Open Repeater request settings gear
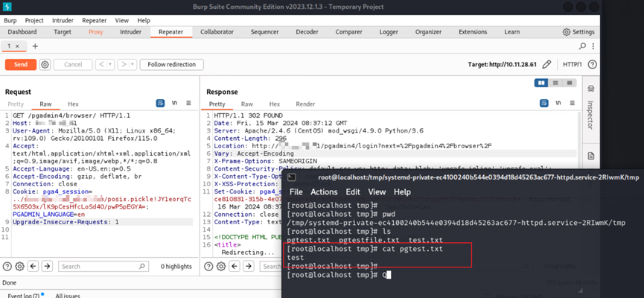Image resolution: width=644 pixels, height=298 pixels. tap(45, 65)
